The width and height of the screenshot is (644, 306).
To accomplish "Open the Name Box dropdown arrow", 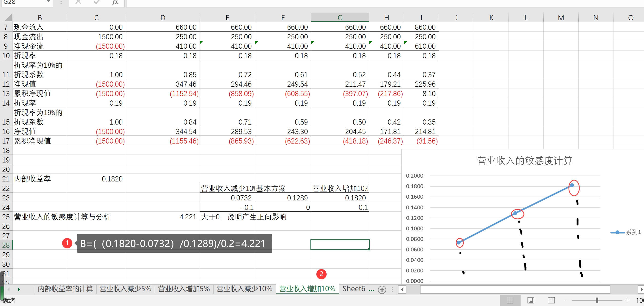I will coord(48,2).
